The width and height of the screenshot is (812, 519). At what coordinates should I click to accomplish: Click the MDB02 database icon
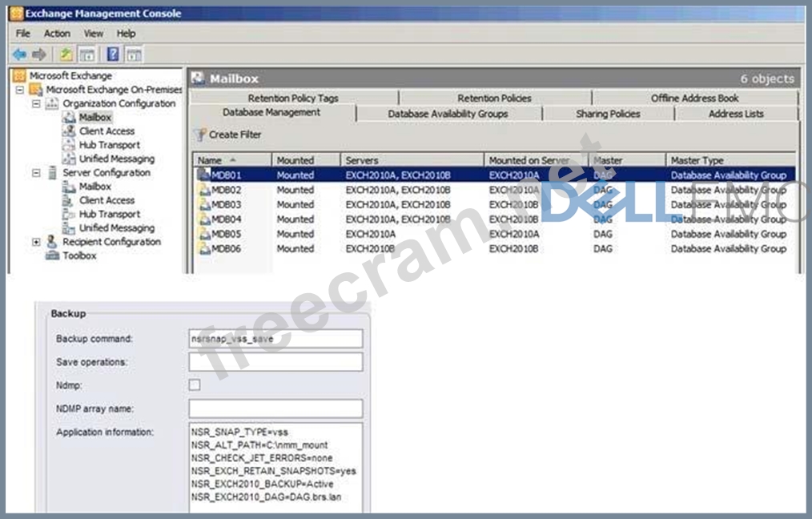coord(204,190)
